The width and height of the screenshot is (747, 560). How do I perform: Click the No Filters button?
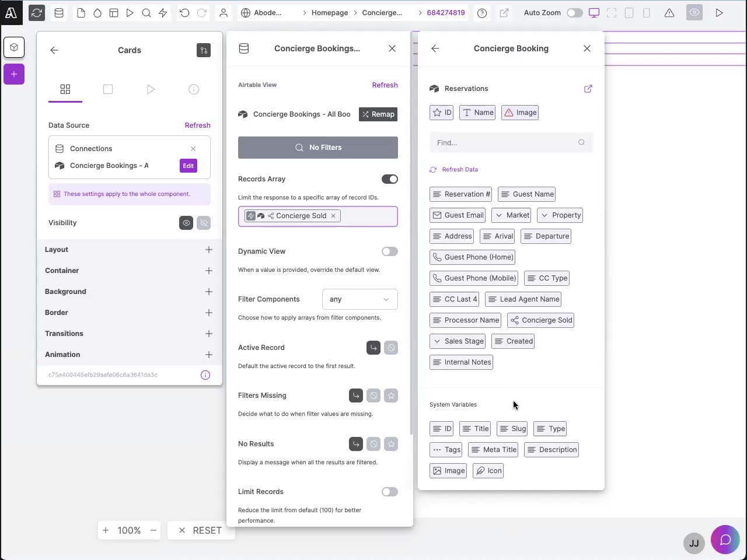coord(318,148)
